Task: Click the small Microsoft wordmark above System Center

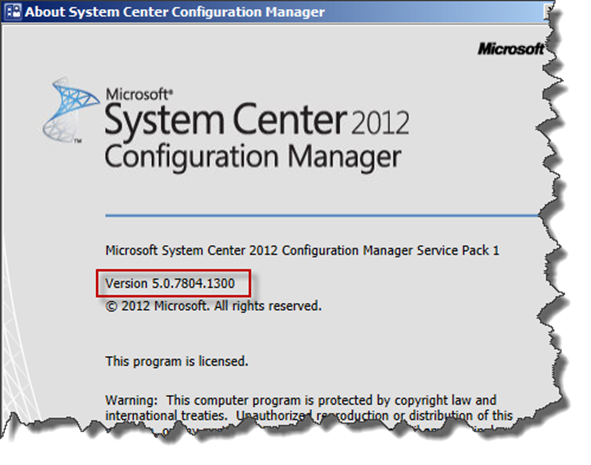Action: [x=137, y=94]
